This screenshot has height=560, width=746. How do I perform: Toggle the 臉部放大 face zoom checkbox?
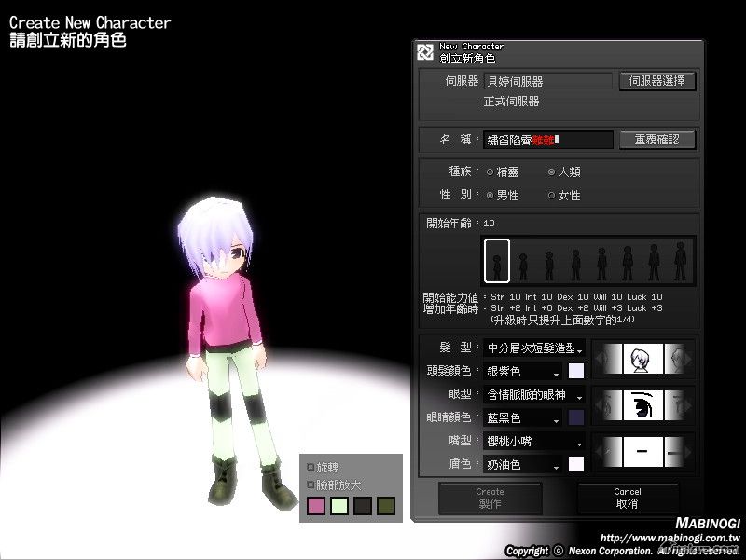311,485
